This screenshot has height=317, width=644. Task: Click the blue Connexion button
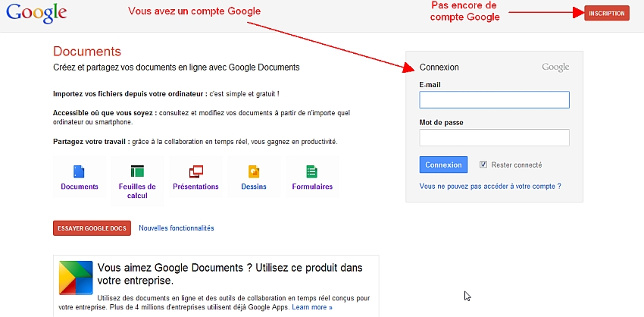443,165
